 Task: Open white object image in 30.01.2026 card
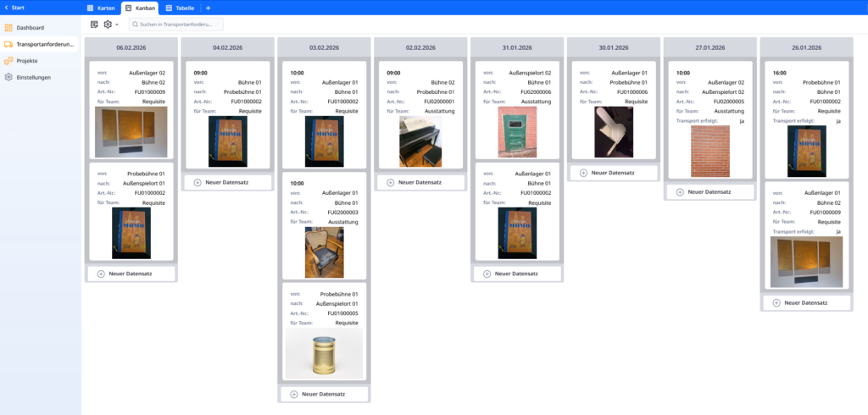tap(614, 132)
